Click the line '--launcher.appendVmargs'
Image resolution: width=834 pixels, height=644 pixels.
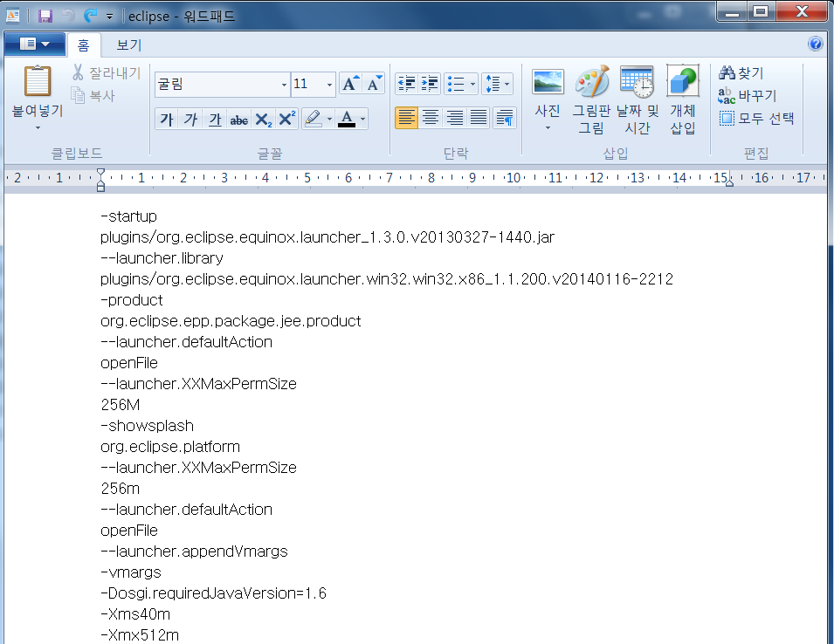194,552
